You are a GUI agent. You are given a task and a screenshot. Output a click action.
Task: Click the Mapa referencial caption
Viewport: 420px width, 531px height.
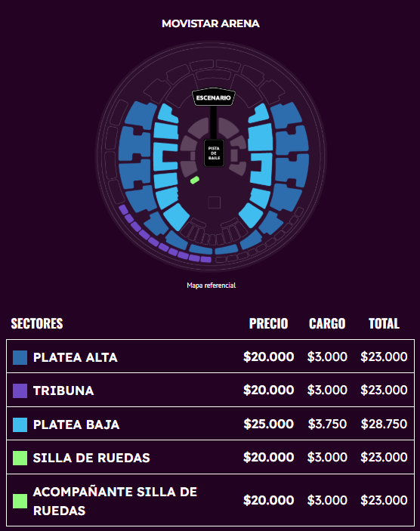click(211, 286)
